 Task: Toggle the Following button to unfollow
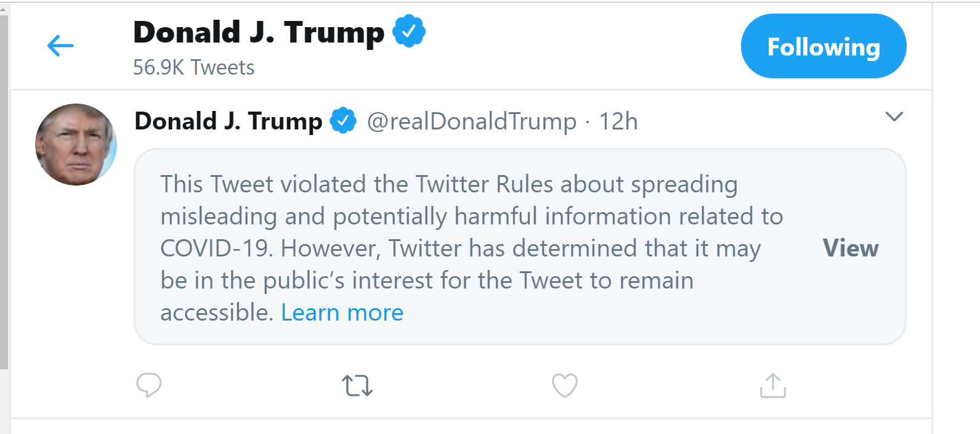[x=823, y=46]
